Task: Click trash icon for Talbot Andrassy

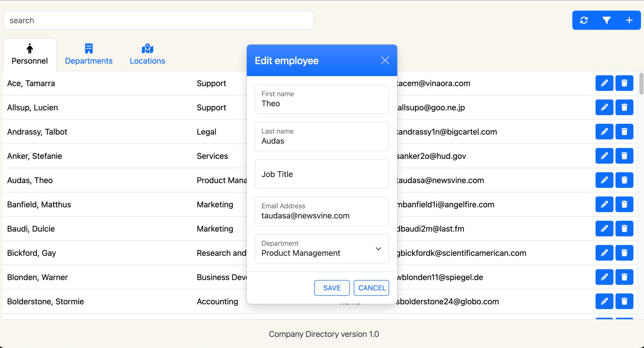Action: [624, 132]
